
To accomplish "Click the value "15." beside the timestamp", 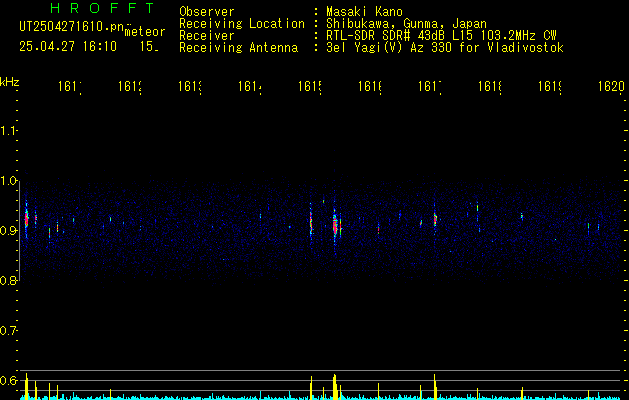I will pos(149,47).
